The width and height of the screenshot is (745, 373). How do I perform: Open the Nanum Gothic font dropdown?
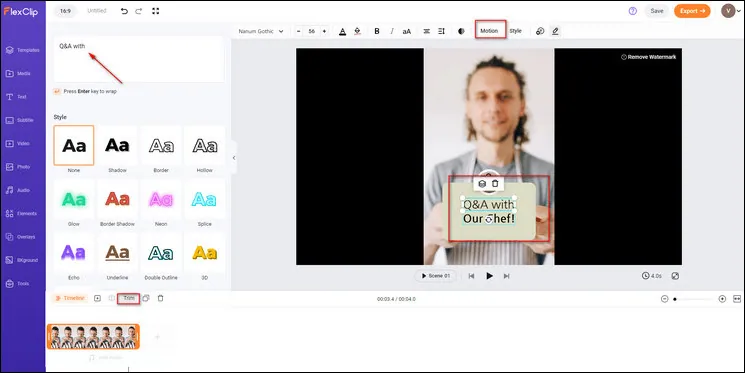click(x=261, y=31)
